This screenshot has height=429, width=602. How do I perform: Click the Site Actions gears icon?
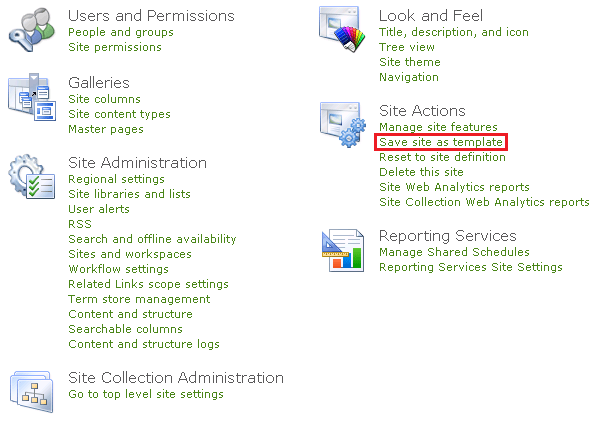click(343, 124)
